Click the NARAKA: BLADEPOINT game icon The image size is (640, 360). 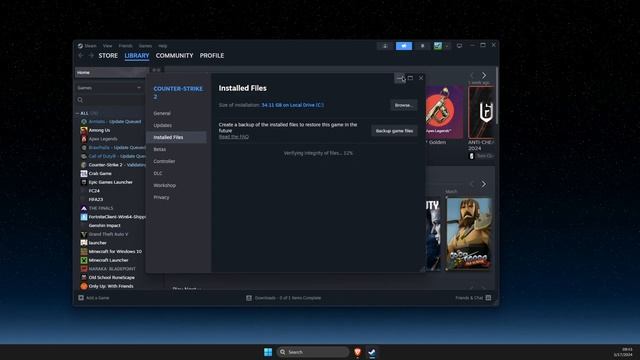[84, 269]
